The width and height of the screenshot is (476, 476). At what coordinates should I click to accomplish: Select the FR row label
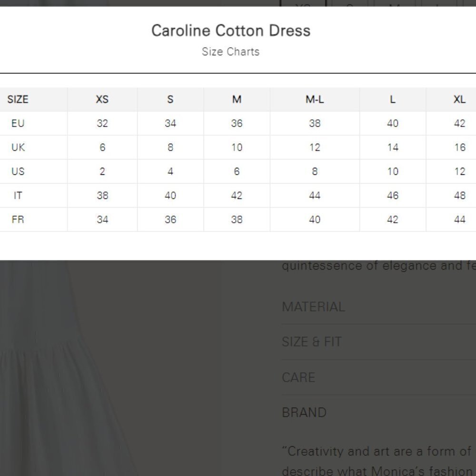pos(18,219)
